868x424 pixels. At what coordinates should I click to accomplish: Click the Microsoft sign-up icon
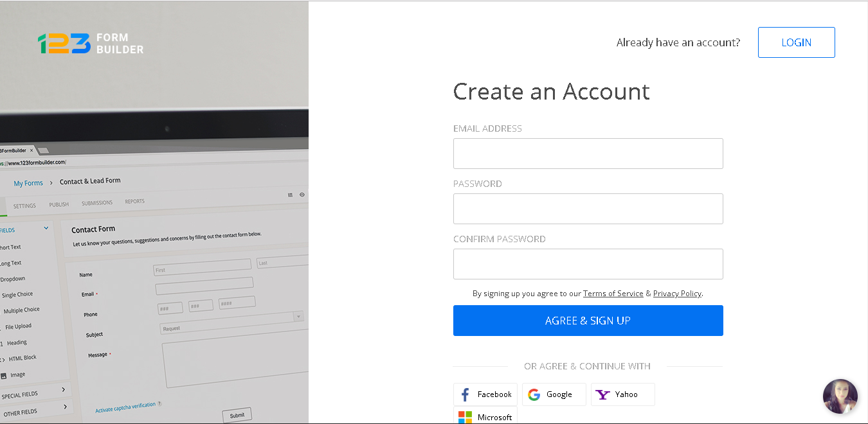pyautogui.click(x=464, y=416)
